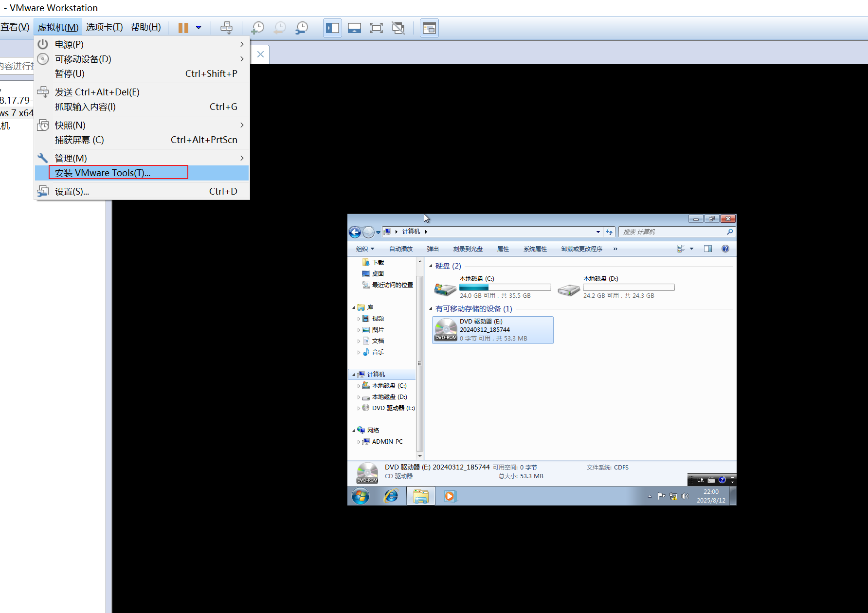Image resolution: width=868 pixels, height=613 pixels.
Task: Open Windows Media Player taskbar icon
Action: tap(450, 496)
